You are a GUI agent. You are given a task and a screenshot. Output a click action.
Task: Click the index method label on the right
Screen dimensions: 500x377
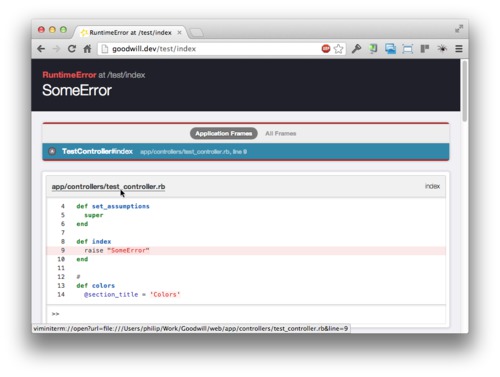[x=432, y=186]
